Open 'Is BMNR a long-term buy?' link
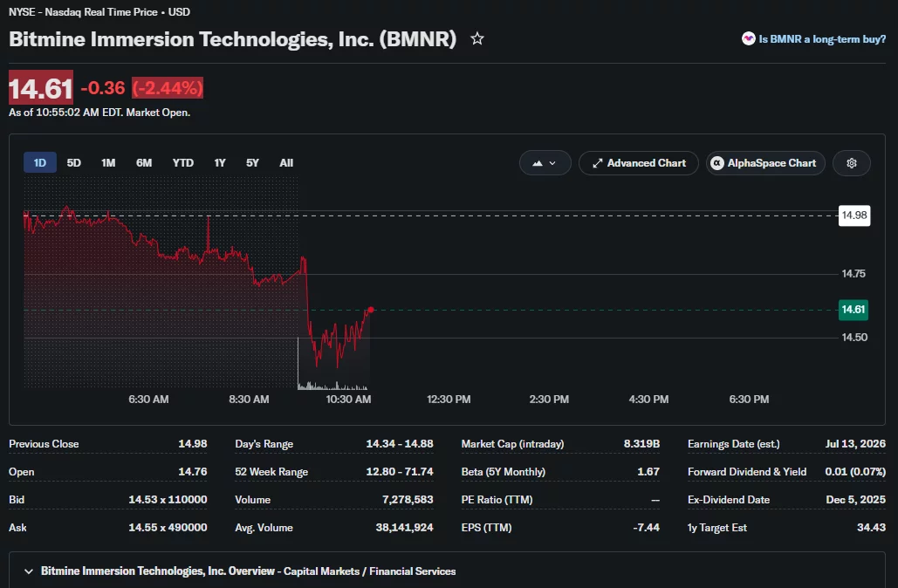 click(822, 39)
